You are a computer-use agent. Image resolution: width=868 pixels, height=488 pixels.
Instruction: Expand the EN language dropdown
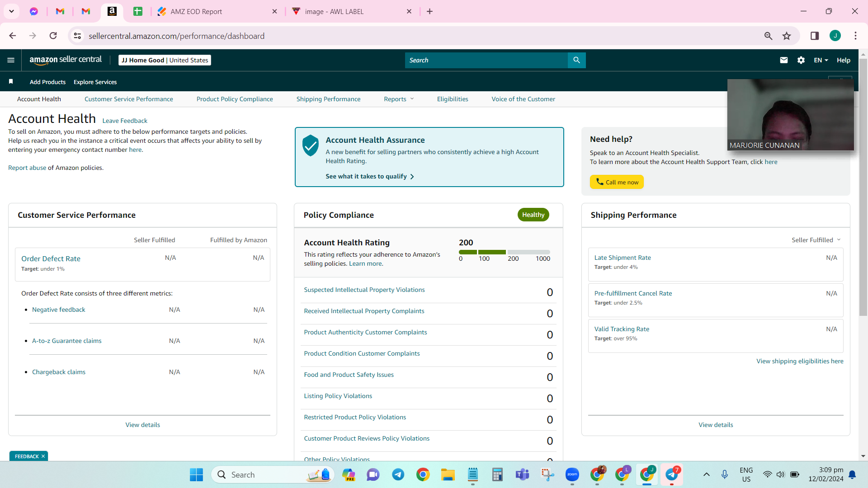pyautogui.click(x=821, y=60)
